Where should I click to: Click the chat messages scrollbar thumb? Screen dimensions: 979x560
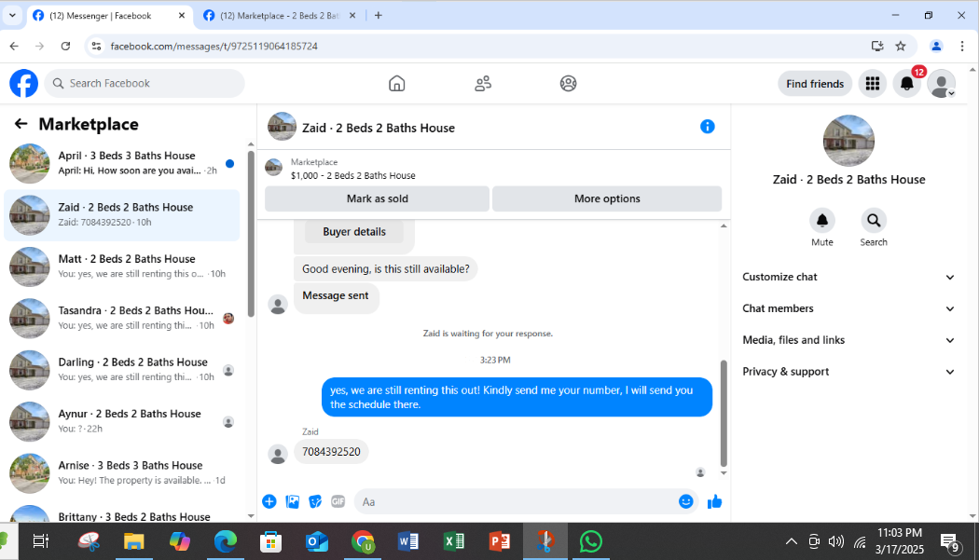[x=724, y=414]
